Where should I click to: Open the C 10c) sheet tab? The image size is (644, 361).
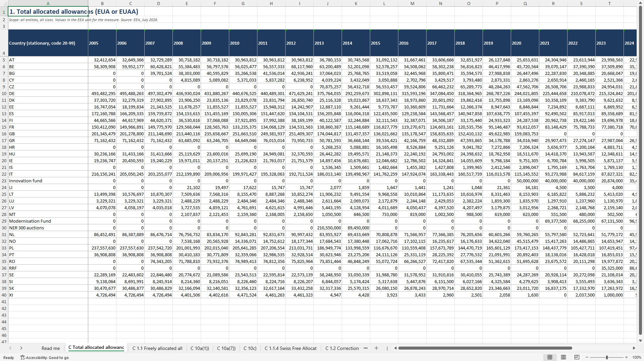click(x=250, y=348)
